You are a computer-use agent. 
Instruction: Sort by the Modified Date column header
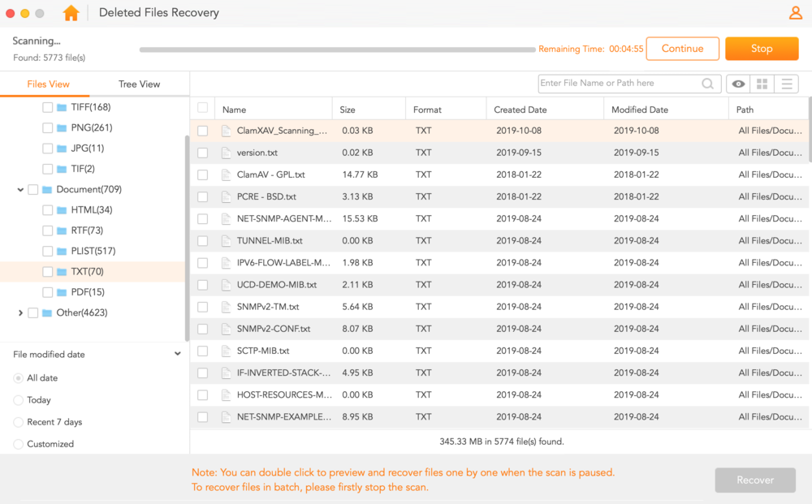point(640,110)
